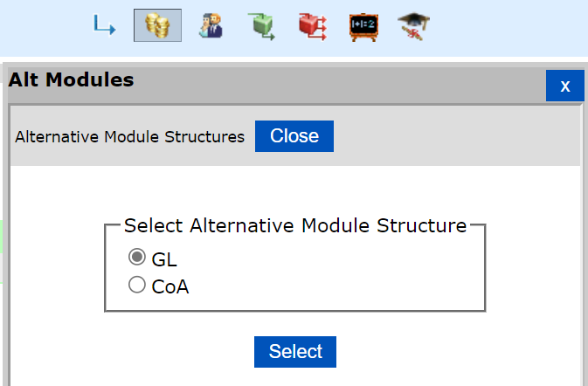Click the Select Alternative Module Structure legend
The image size is (588, 386).
(294, 225)
